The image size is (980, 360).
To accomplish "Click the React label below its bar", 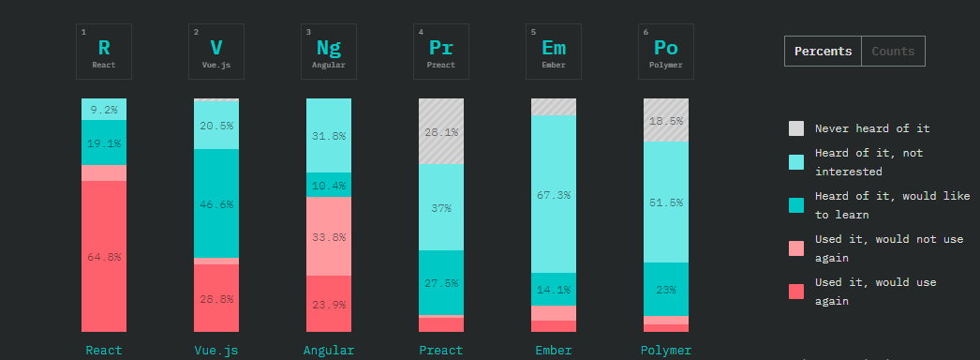I will (104, 350).
